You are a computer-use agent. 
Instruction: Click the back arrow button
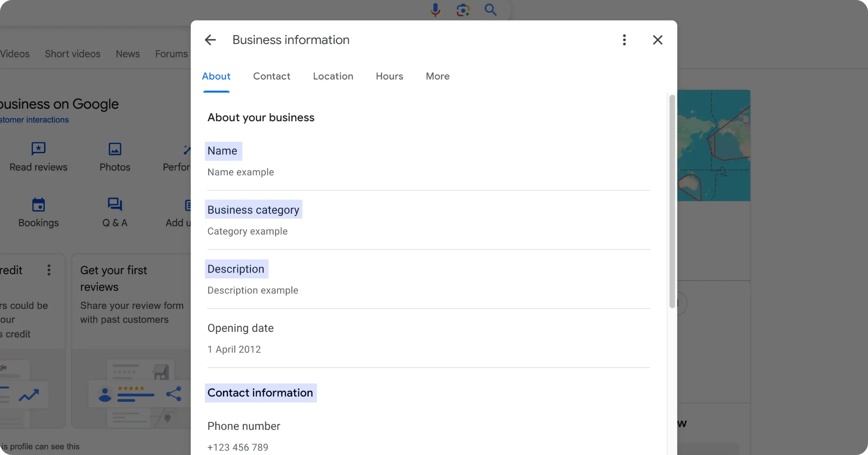(211, 39)
